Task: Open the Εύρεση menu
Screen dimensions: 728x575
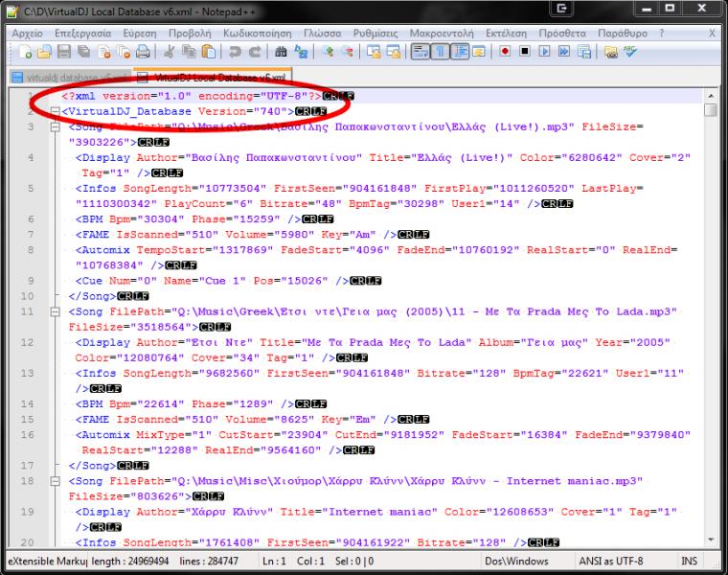Action: pyautogui.click(x=140, y=34)
